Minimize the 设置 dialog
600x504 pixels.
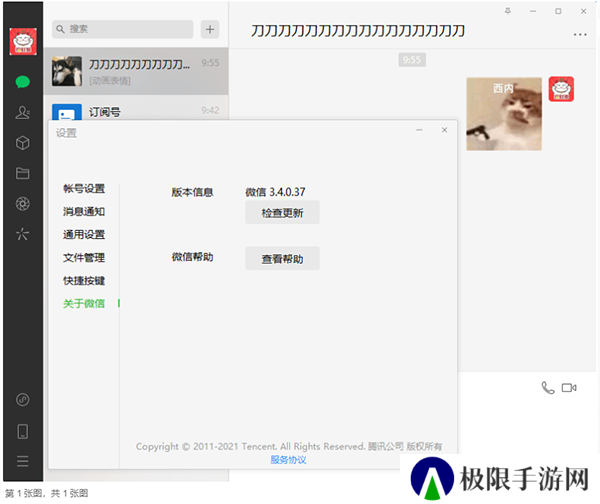[419, 130]
